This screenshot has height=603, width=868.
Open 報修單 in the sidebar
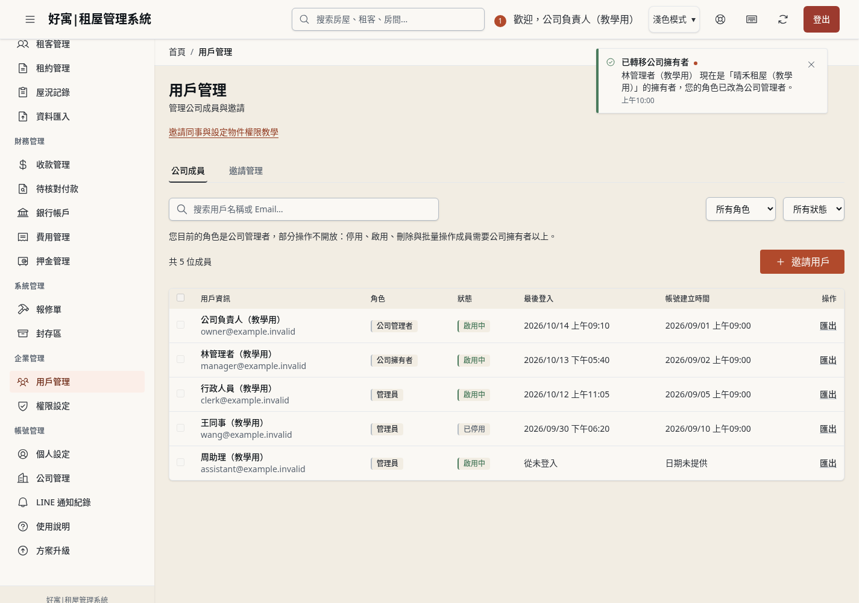[x=77, y=309]
